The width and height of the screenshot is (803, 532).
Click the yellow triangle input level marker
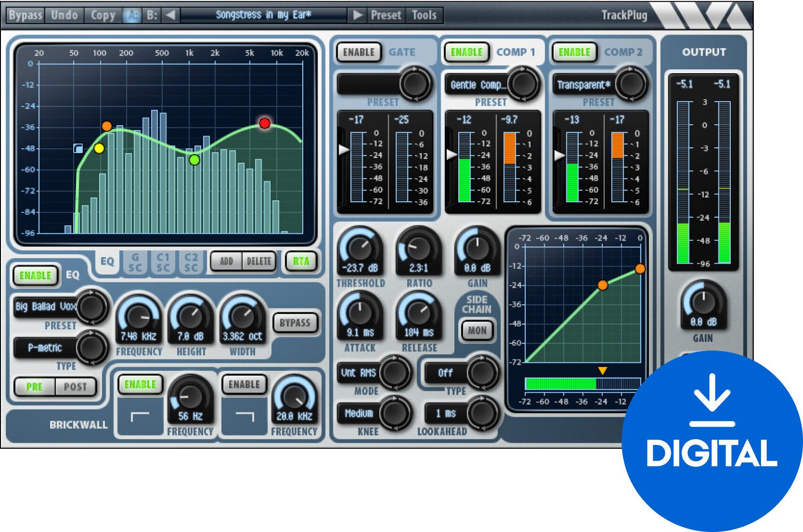pos(602,371)
